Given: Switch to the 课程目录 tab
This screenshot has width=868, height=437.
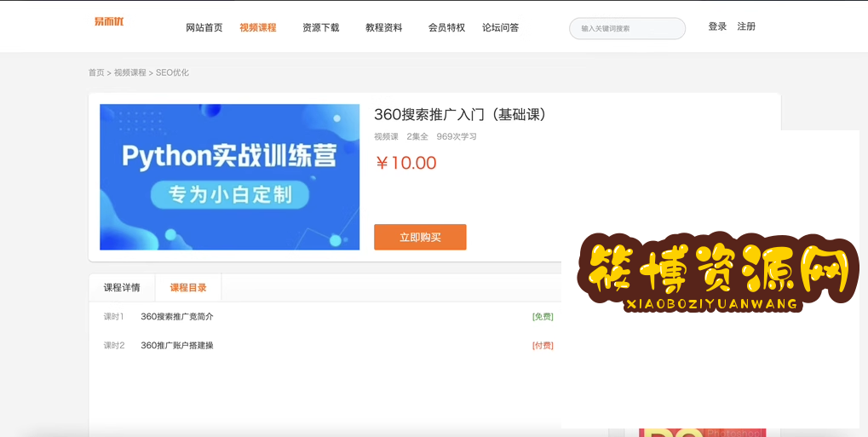Looking at the screenshot, I should tap(188, 287).
